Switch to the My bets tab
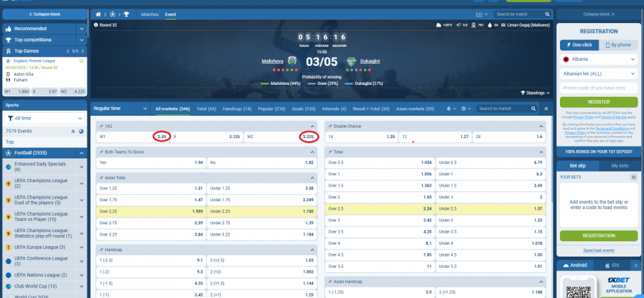The height and width of the screenshot is (298, 644). [619, 166]
